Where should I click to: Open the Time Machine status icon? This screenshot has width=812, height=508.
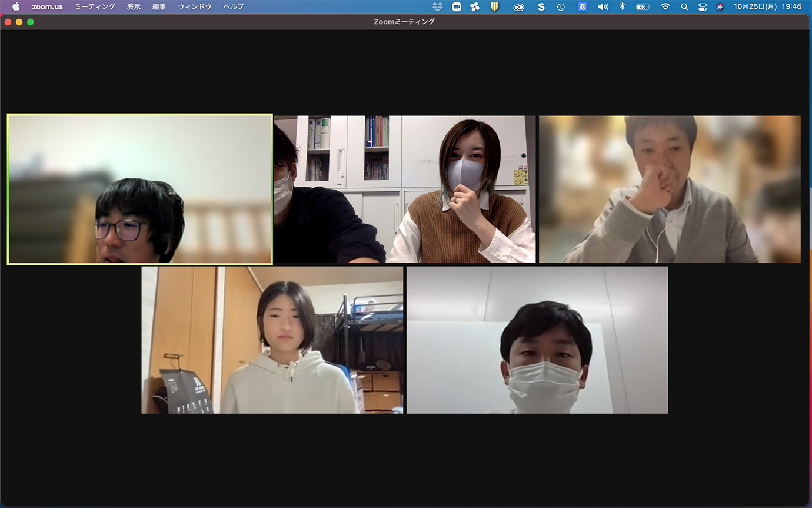click(x=561, y=6)
